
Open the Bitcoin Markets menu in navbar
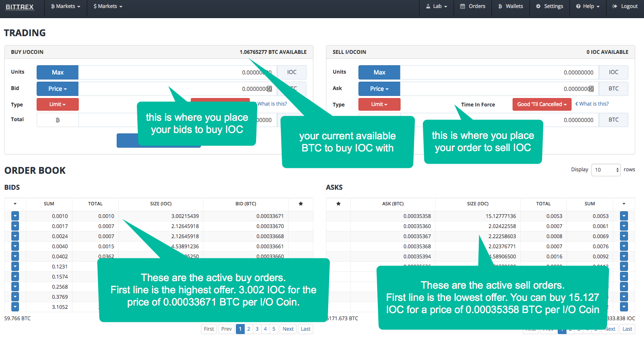(x=65, y=6)
